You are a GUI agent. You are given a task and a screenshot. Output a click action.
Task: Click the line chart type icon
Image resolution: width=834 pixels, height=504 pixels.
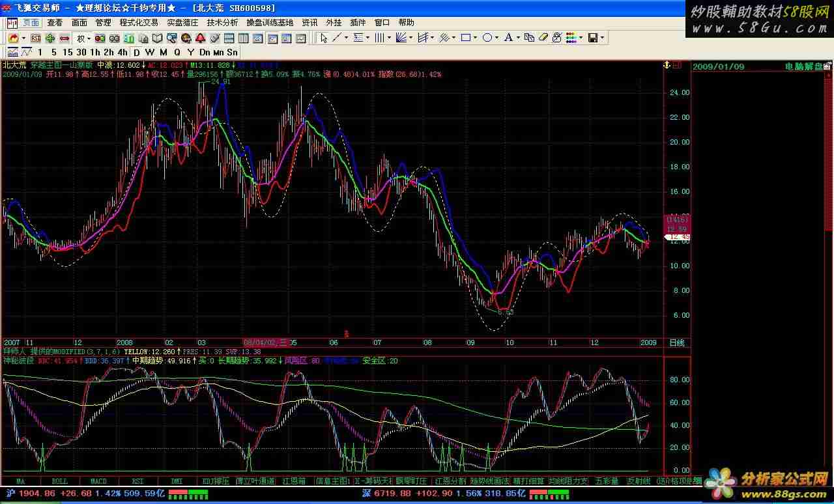26,52
